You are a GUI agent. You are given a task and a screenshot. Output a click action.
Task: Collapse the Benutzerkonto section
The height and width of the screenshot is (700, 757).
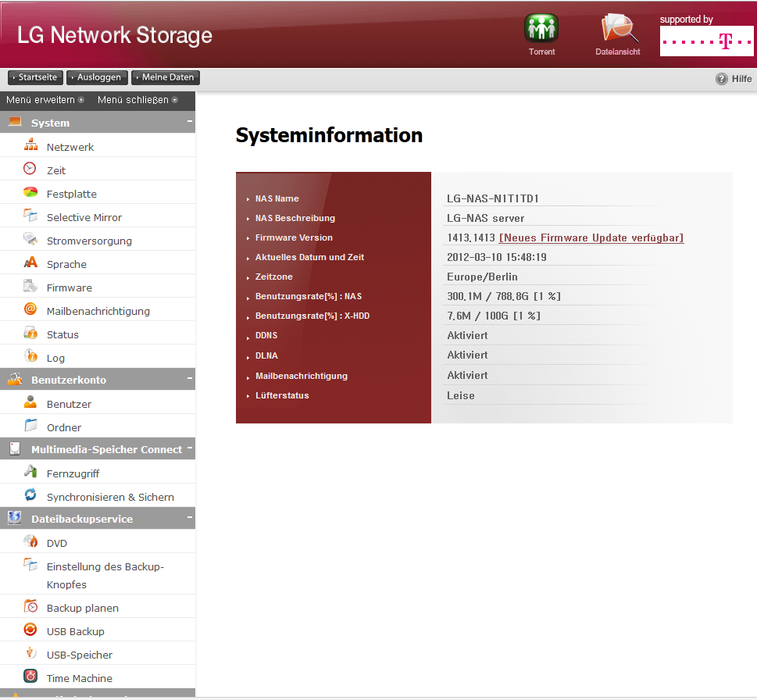pyautogui.click(x=189, y=379)
